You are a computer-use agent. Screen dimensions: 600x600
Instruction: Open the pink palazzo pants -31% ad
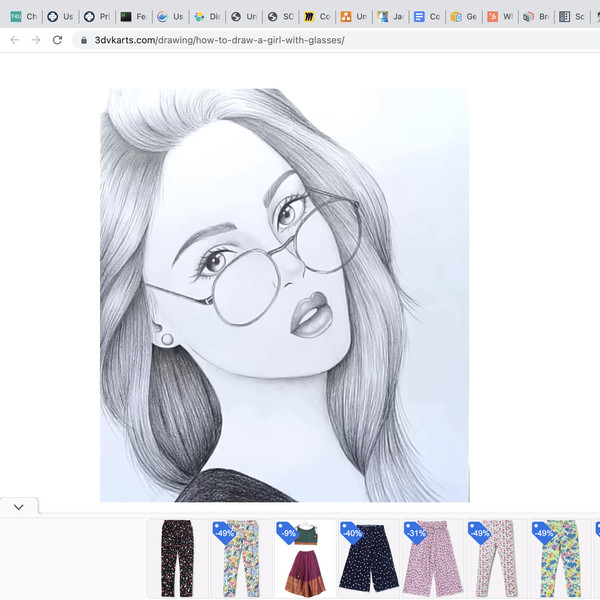coord(432,558)
